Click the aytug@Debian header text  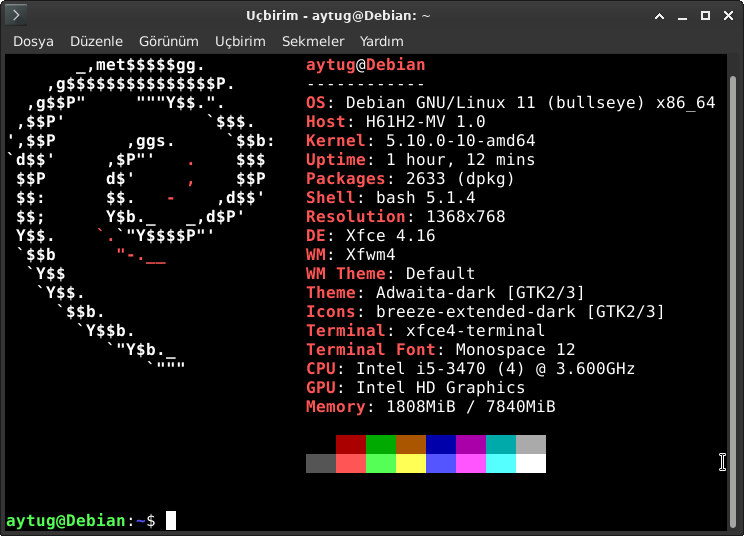point(366,65)
